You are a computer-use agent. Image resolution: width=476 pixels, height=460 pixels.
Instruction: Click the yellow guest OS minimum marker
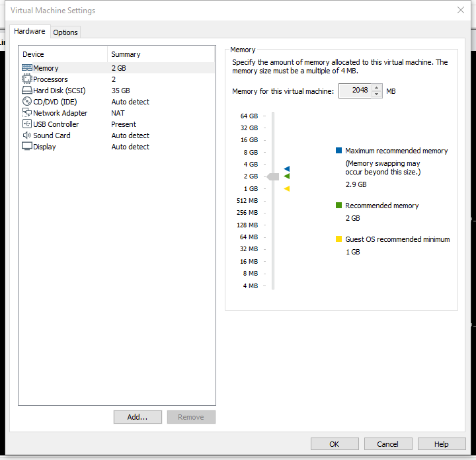coord(286,189)
